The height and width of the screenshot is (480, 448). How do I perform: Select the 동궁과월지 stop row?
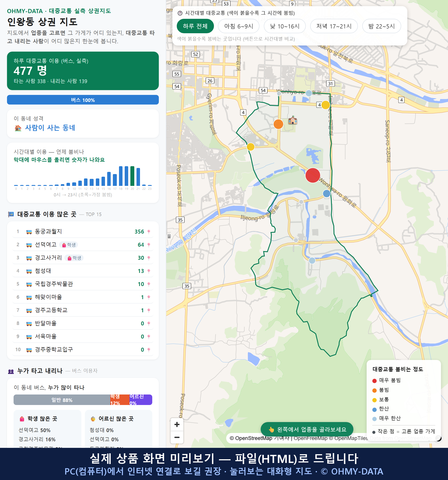[83, 232]
